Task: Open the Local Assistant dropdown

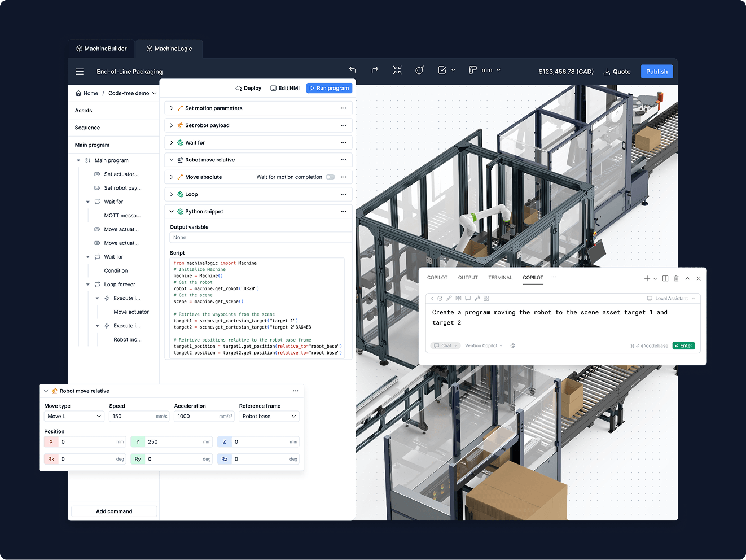Action: 672,298
